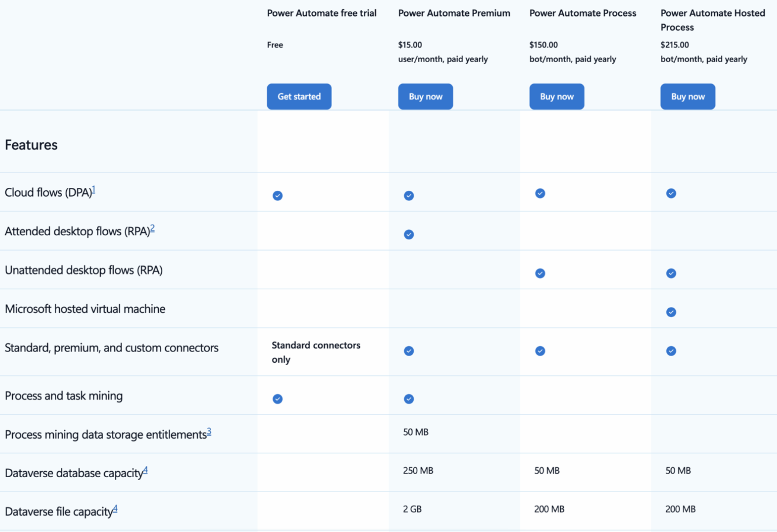The image size is (777, 532).
Task: Click connectors checkmark in Premium column
Action: 409,351
